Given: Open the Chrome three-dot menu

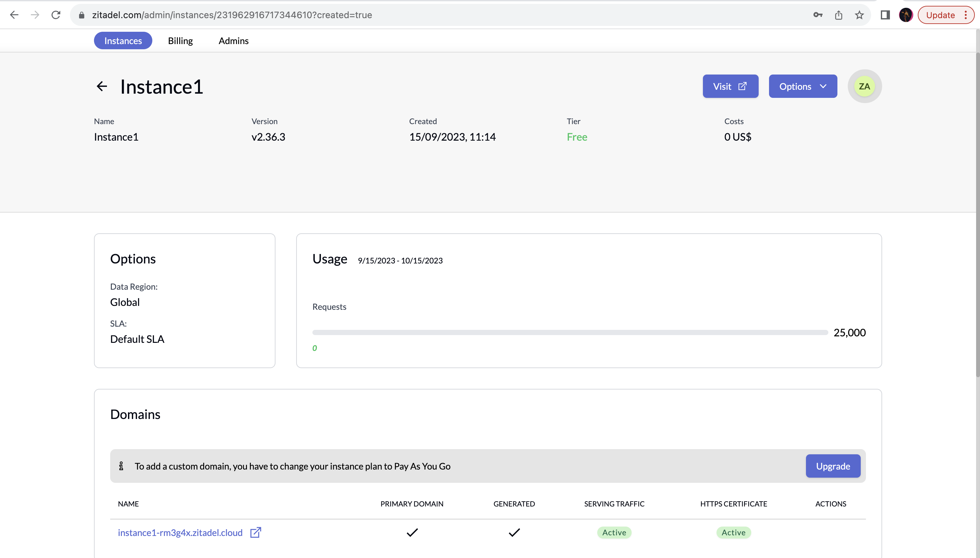Looking at the screenshot, I should tap(966, 15).
